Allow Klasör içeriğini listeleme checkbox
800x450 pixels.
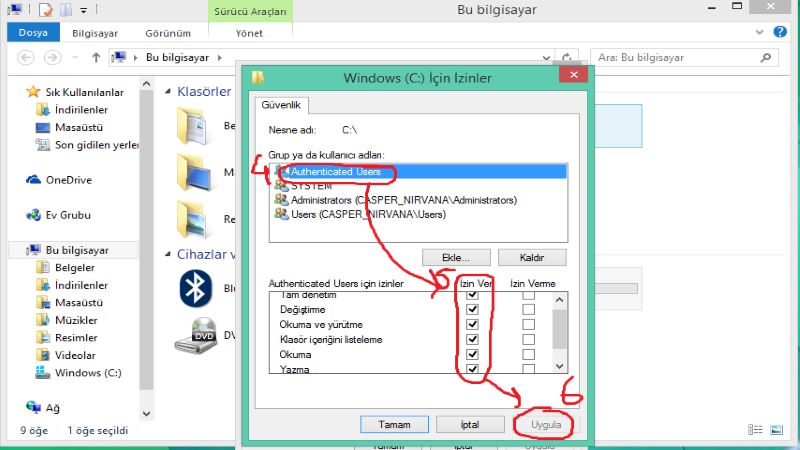pyautogui.click(x=472, y=339)
